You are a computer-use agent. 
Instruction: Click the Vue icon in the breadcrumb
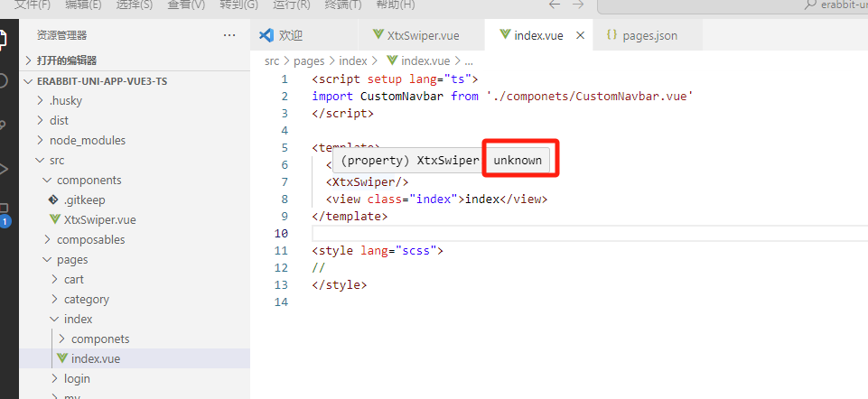point(392,60)
